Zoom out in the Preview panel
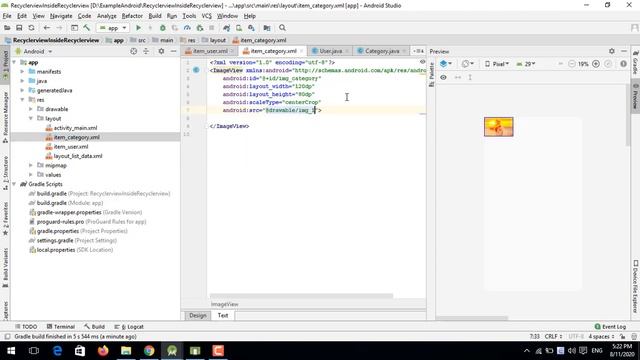This screenshot has width=640, height=360. pyautogui.click(x=571, y=64)
